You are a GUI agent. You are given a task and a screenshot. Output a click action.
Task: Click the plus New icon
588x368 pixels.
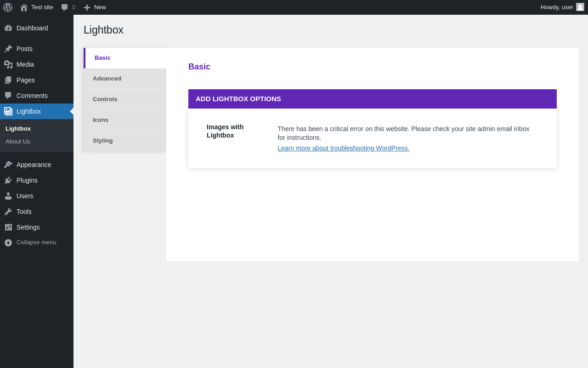point(87,7)
